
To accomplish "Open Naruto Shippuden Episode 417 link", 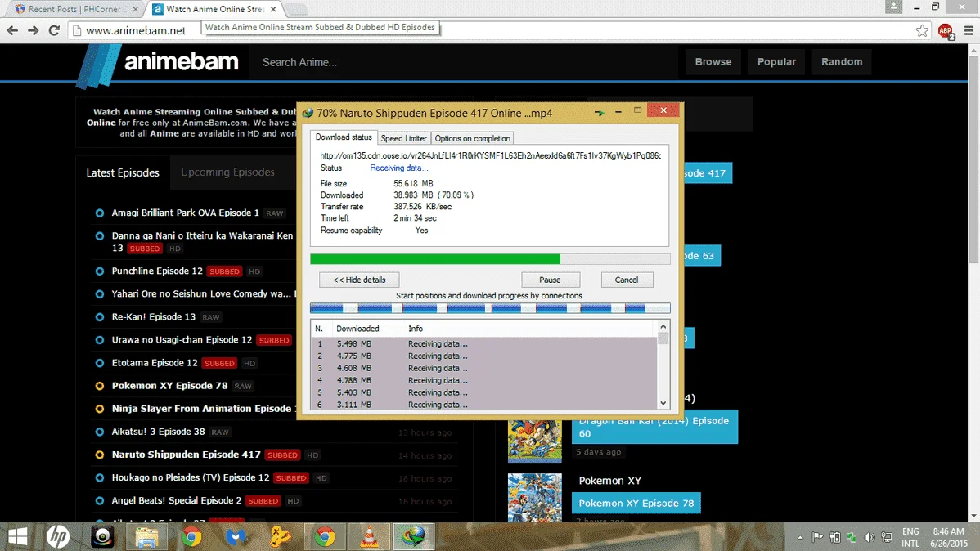I will (x=186, y=455).
